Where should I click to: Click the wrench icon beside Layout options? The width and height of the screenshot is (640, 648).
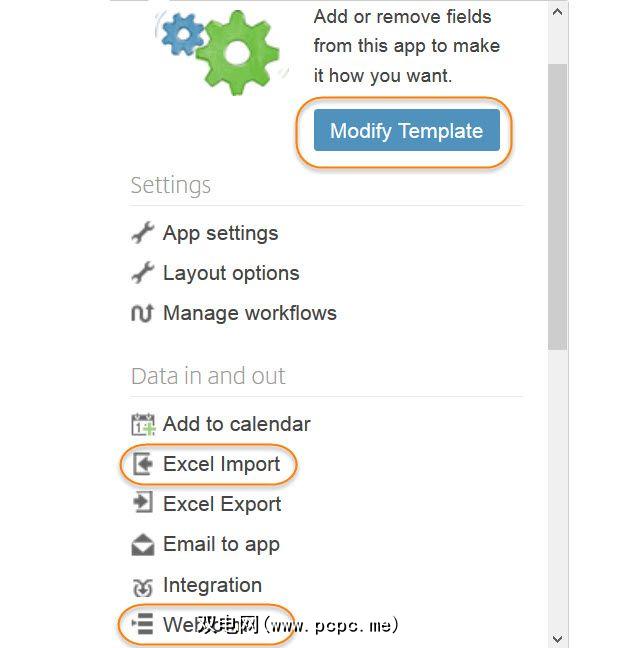coord(143,273)
